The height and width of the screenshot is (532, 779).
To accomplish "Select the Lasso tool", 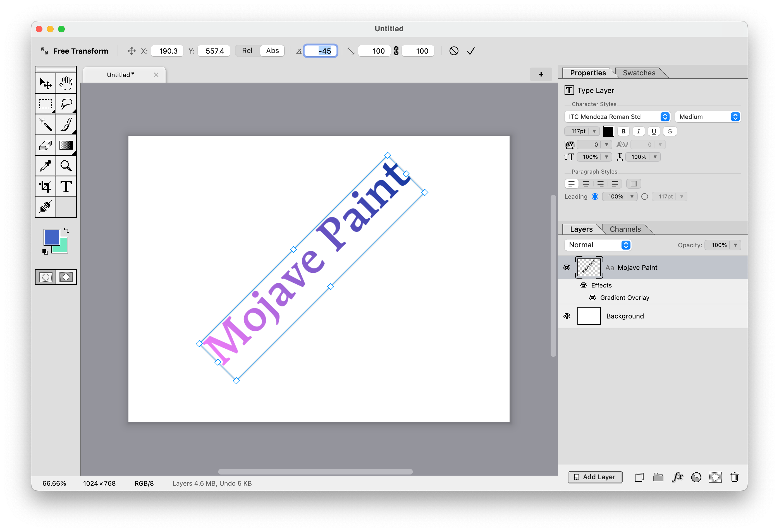I will tap(66, 104).
